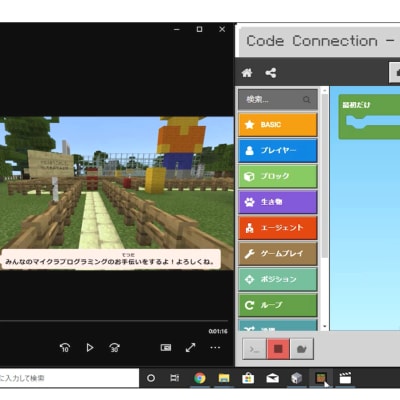400x400 pixels.
Task: Open the video player more options menu
Action: 215,348
